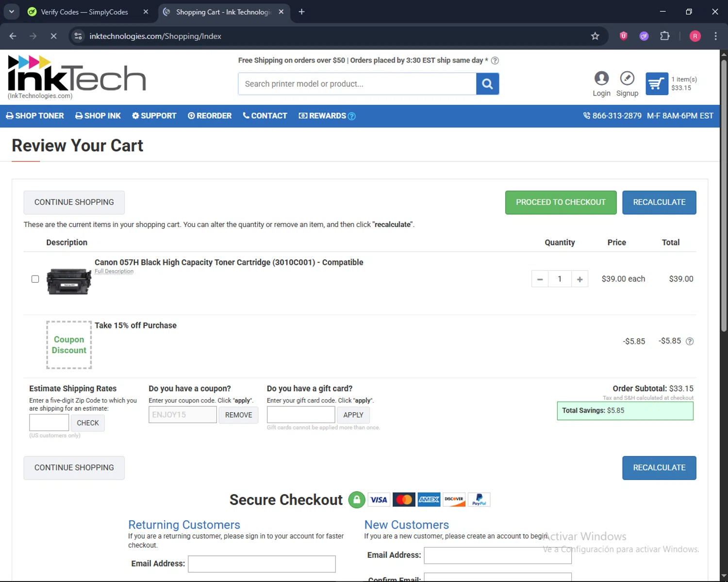Remove the ENJOY15 coupon
The height and width of the screenshot is (582, 728).
[x=238, y=415]
